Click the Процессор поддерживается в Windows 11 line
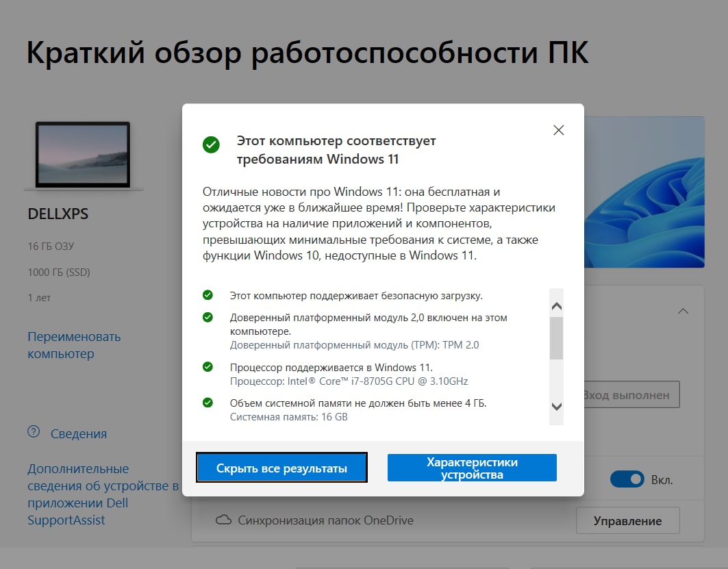 (x=331, y=368)
